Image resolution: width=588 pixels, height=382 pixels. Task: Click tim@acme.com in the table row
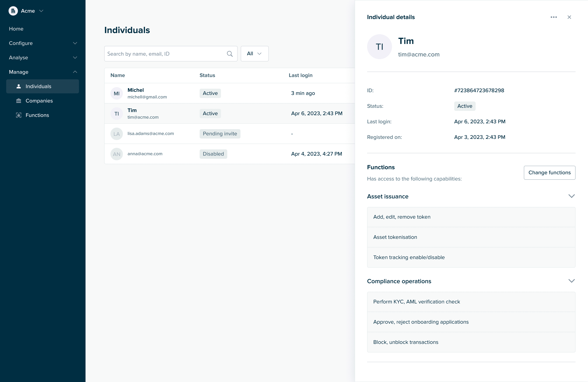click(143, 117)
